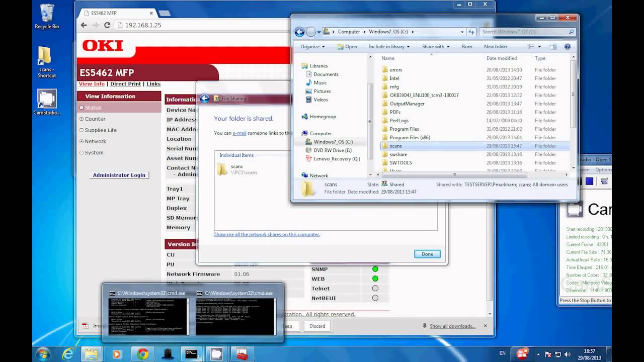Open the Include in library dropdown
Image resolution: width=644 pixels, height=362 pixels.
click(389, 47)
